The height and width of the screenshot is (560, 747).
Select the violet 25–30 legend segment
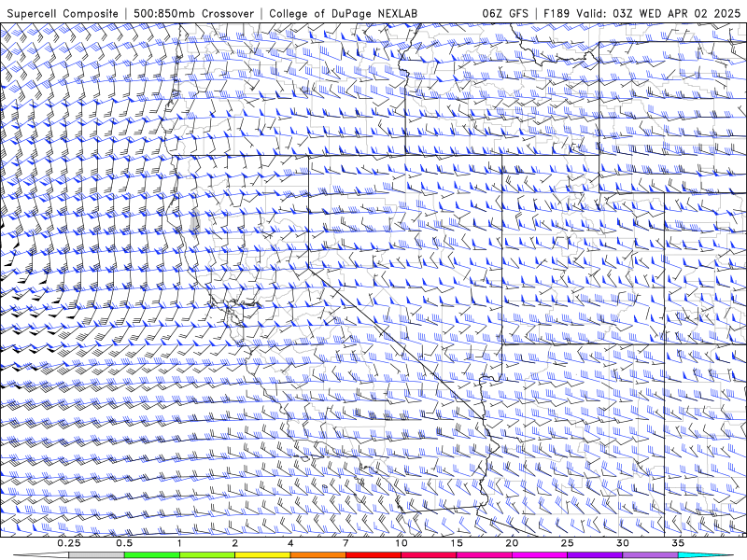(595, 555)
